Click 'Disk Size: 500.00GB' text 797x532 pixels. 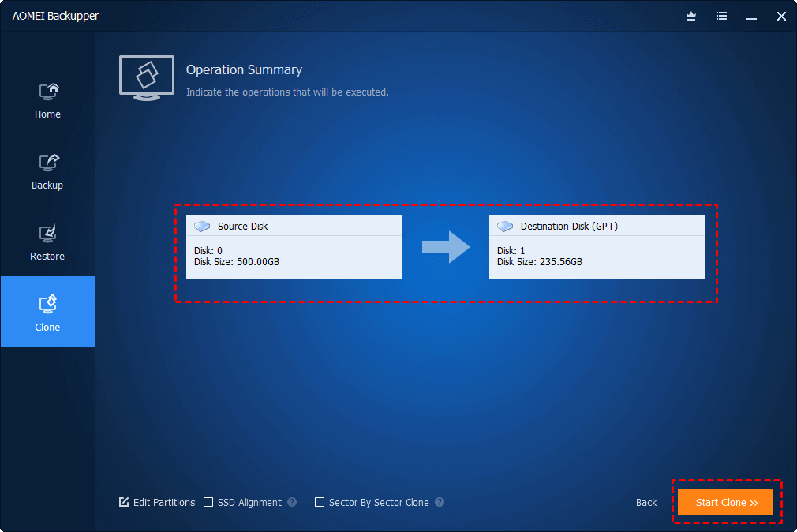237,262
